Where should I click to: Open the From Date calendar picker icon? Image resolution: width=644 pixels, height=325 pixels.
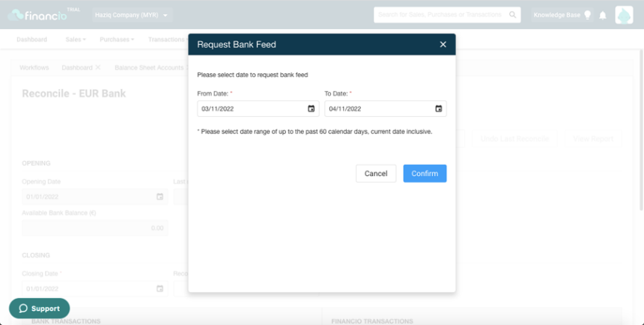pos(312,109)
